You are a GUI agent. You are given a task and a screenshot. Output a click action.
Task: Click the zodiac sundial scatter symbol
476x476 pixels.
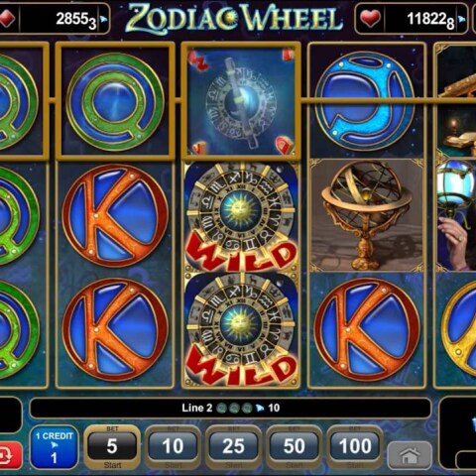pyautogui.click(x=241, y=101)
